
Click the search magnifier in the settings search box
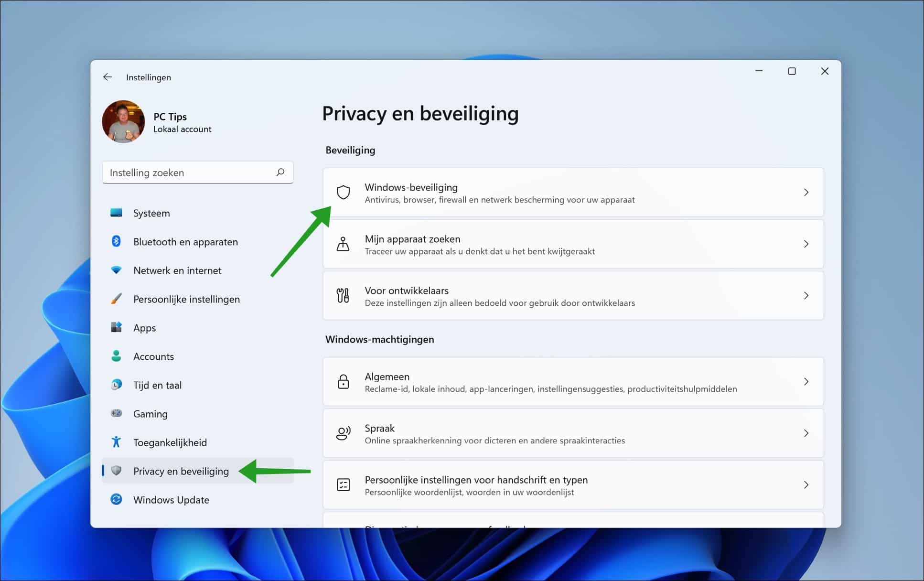tap(281, 172)
